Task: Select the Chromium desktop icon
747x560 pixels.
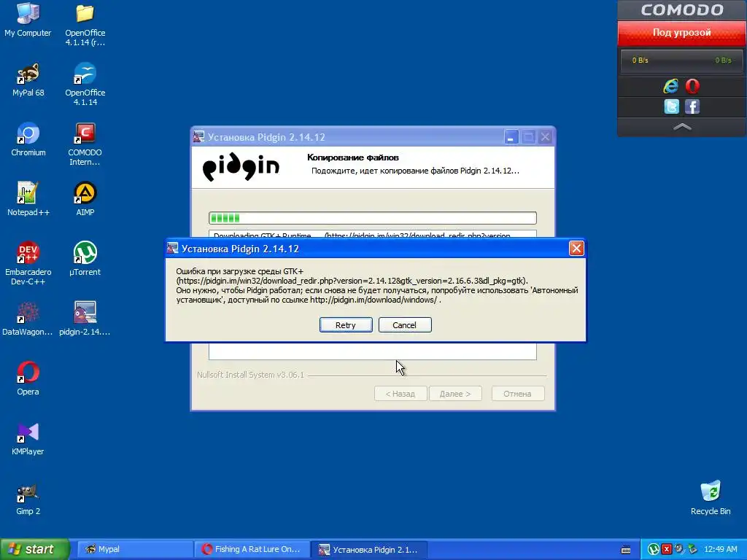Action: 28,140
